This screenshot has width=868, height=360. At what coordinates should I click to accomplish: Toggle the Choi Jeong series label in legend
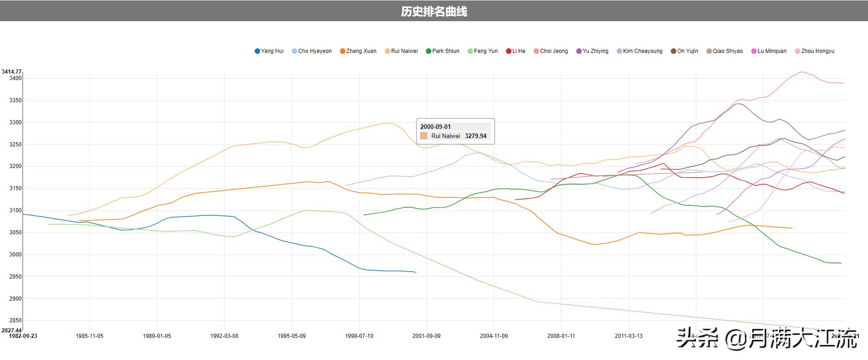click(554, 51)
